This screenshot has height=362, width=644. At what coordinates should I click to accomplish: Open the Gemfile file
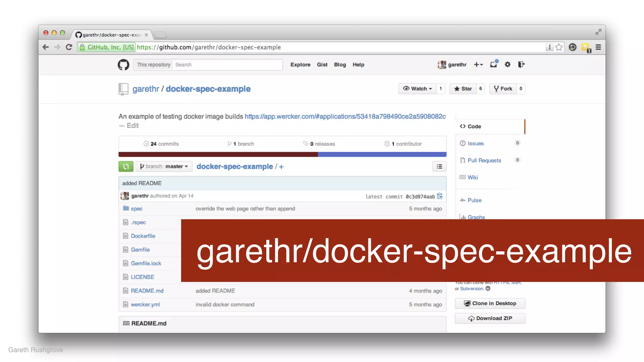pos(140,250)
